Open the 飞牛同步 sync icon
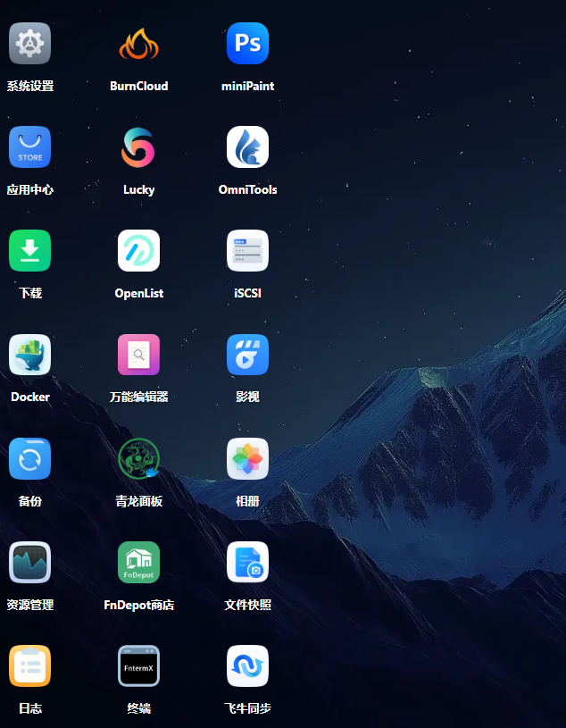The image size is (566, 728). 248,665
